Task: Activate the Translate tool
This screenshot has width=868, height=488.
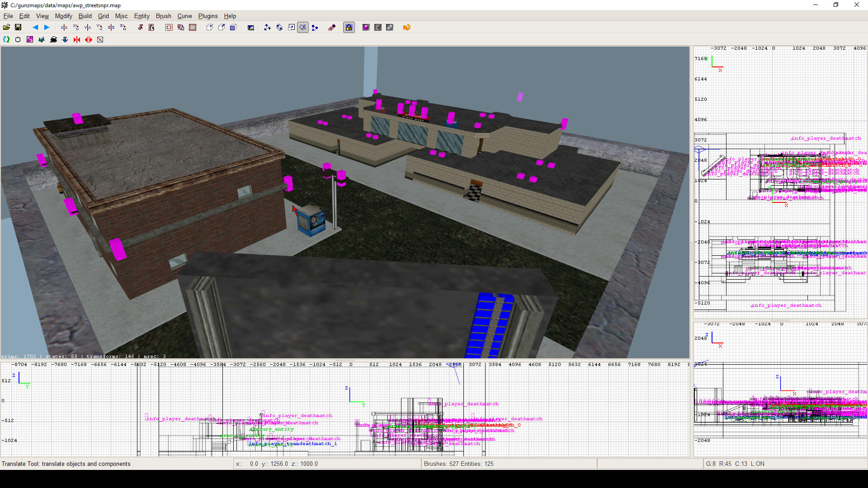Action: (x=267, y=27)
